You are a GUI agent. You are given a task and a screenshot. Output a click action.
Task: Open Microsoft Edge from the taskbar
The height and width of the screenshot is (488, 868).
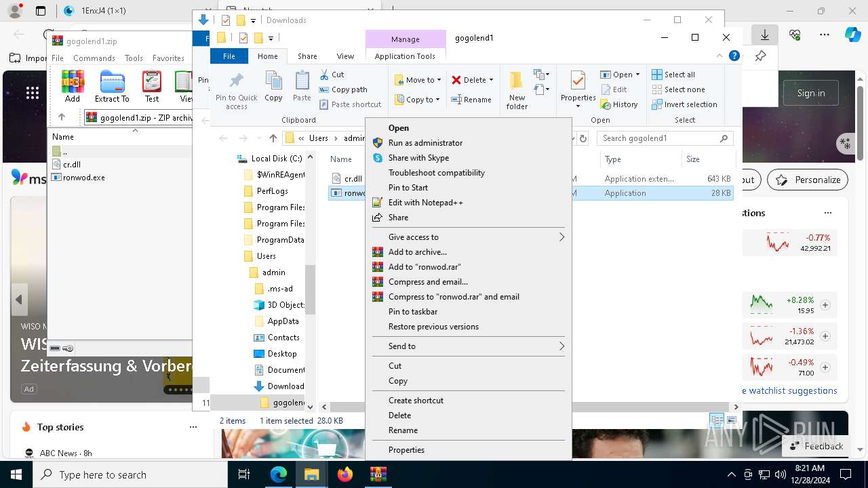279,474
